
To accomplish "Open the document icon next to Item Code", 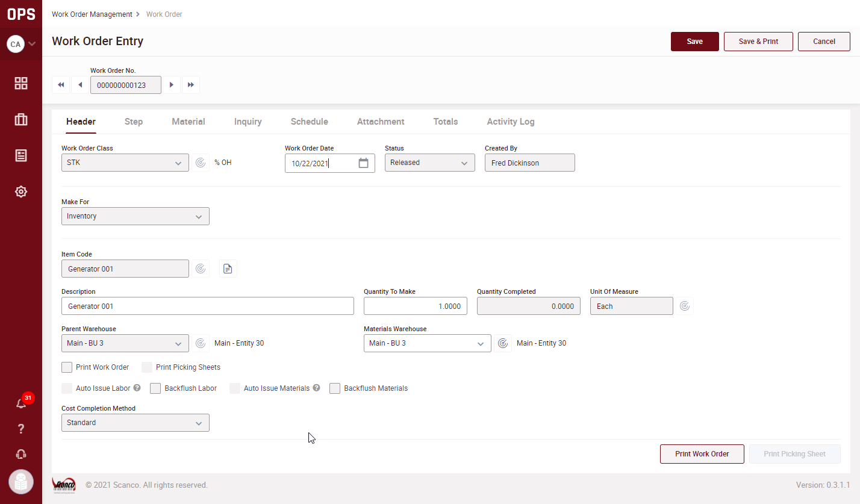I will pyautogui.click(x=228, y=269).
